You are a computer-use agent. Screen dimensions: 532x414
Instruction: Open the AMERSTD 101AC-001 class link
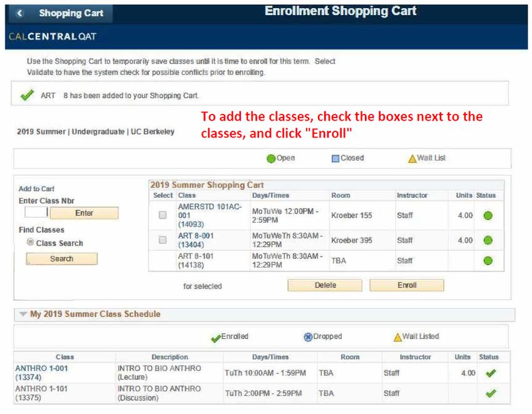210,215
